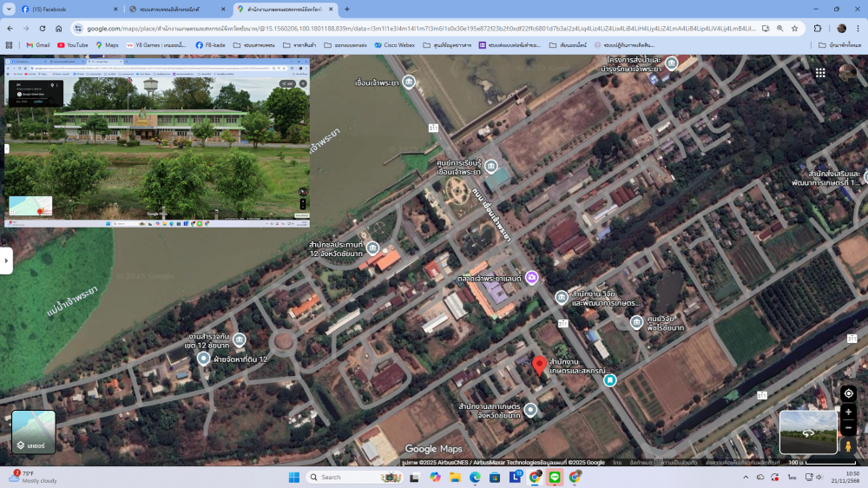
Task: Open a new browser tab
Action: tap(347, 9)
